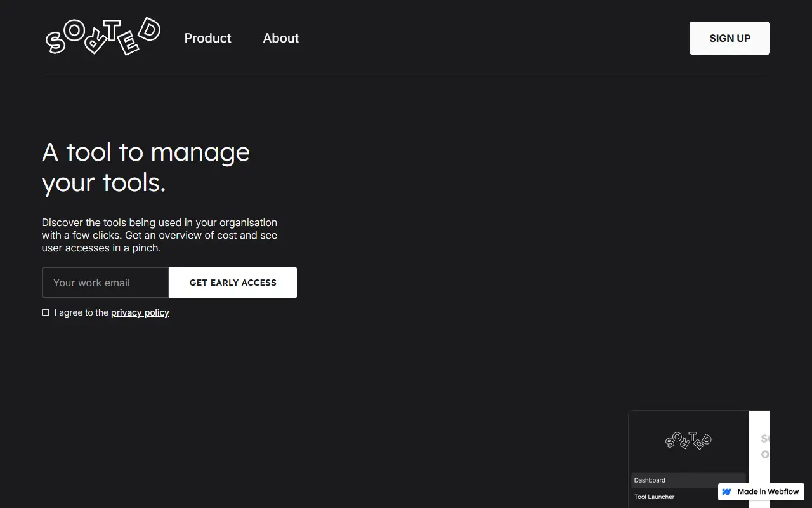Click the Sorted logo in app preview
This screenshot has width=812, height=508.
(x=688, y=440)
